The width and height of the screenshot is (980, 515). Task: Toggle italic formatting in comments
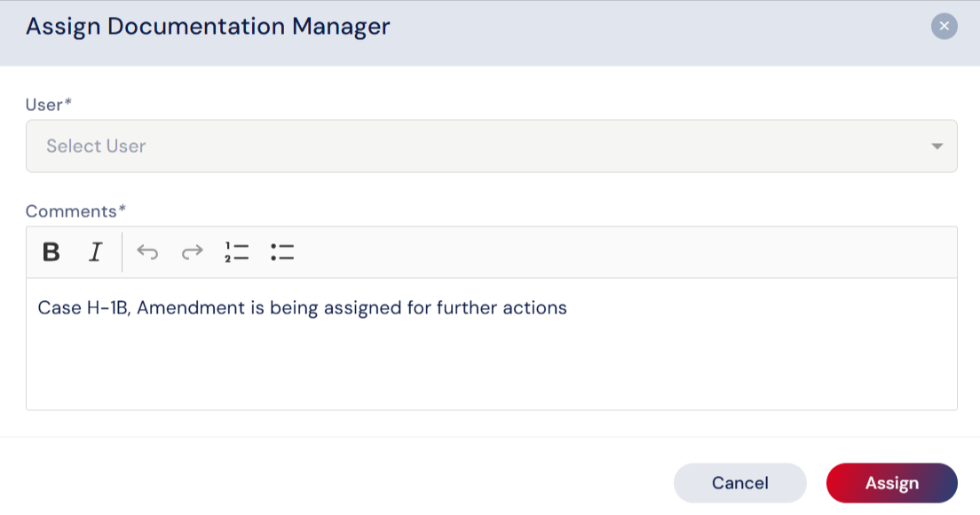[x=95, y=252]
